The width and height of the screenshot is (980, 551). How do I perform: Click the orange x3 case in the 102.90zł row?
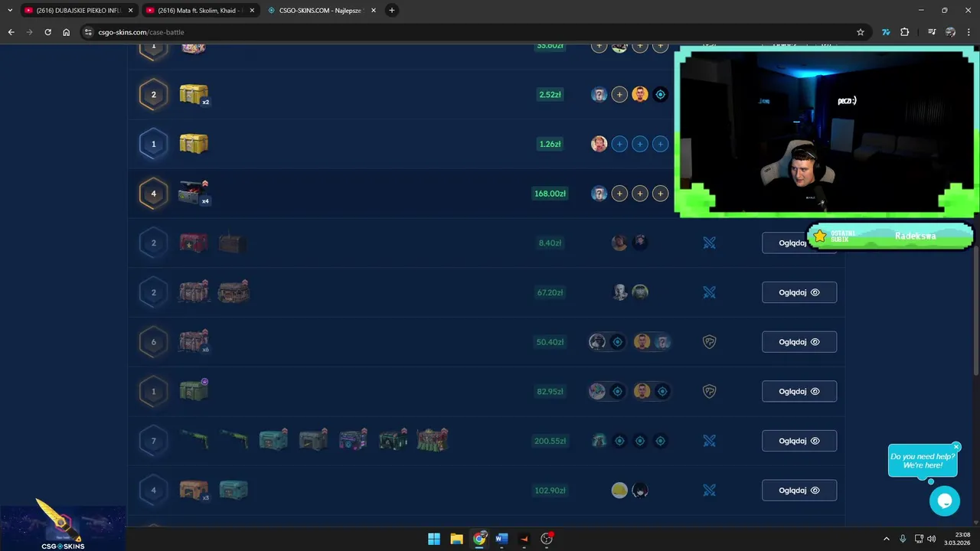coord(194,490)
